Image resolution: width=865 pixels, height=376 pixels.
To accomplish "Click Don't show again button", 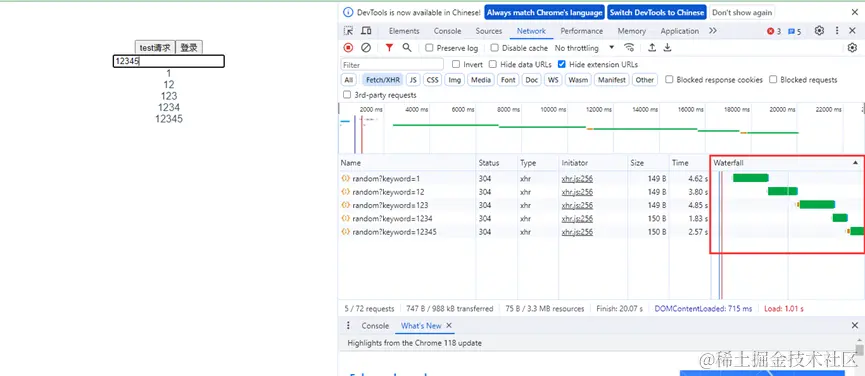I will coord(742,12).
